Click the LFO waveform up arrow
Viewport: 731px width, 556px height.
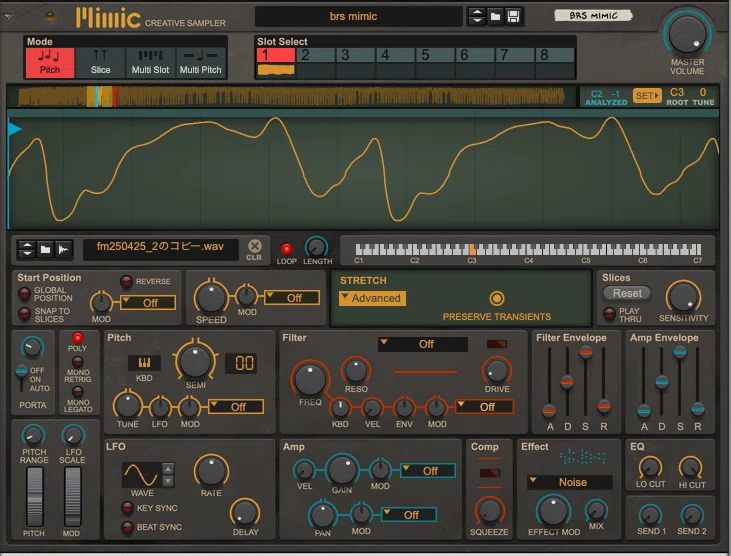(x=168, y=468)
